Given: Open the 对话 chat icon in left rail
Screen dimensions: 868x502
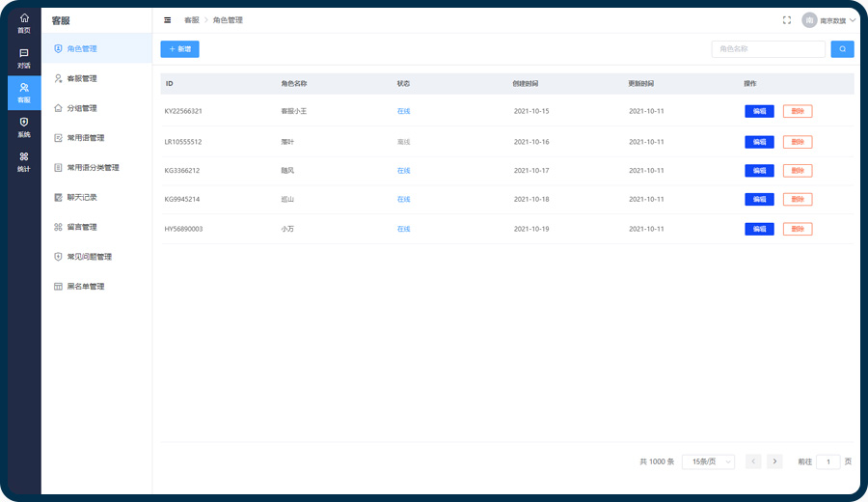Looking at the screenshot, I should (24, 58).
